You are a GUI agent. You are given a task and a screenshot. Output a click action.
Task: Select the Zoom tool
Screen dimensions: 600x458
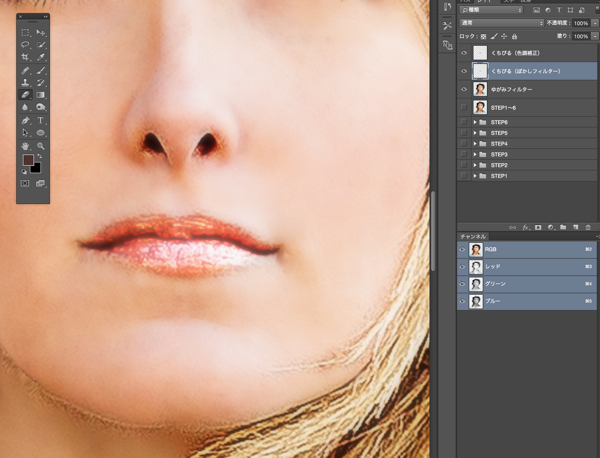tap(41, 146)
